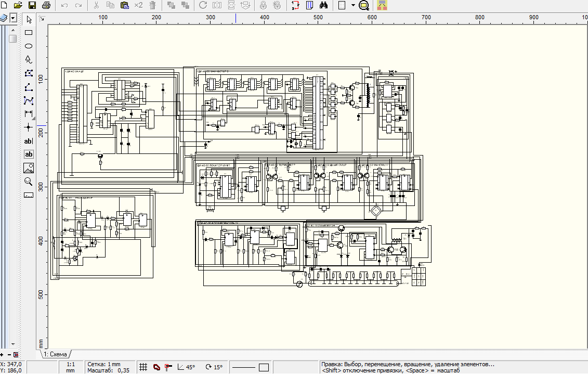Image resolution: width=588 pixels, height=374 pixels.
Task: Open the component list sheet icon
Action: click(x=309, y=5)
